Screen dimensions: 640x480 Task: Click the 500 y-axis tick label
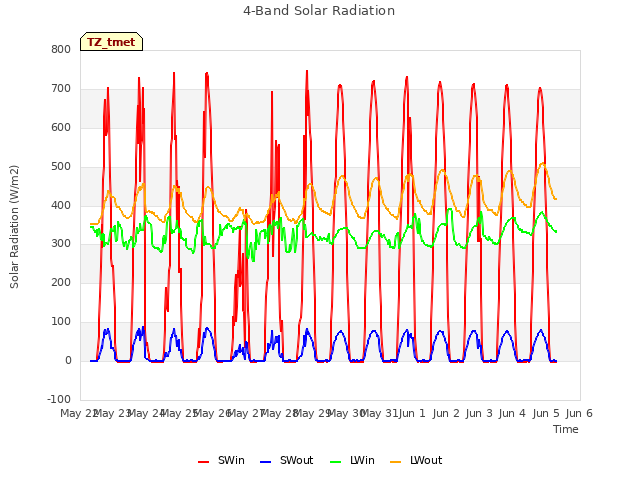click(x=61, y=167)
